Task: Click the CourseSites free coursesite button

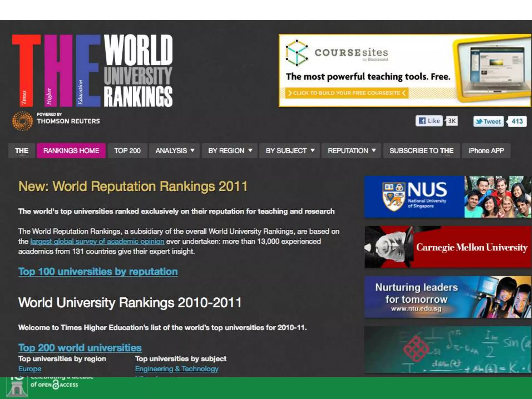Action: click(x=347, y=93)
